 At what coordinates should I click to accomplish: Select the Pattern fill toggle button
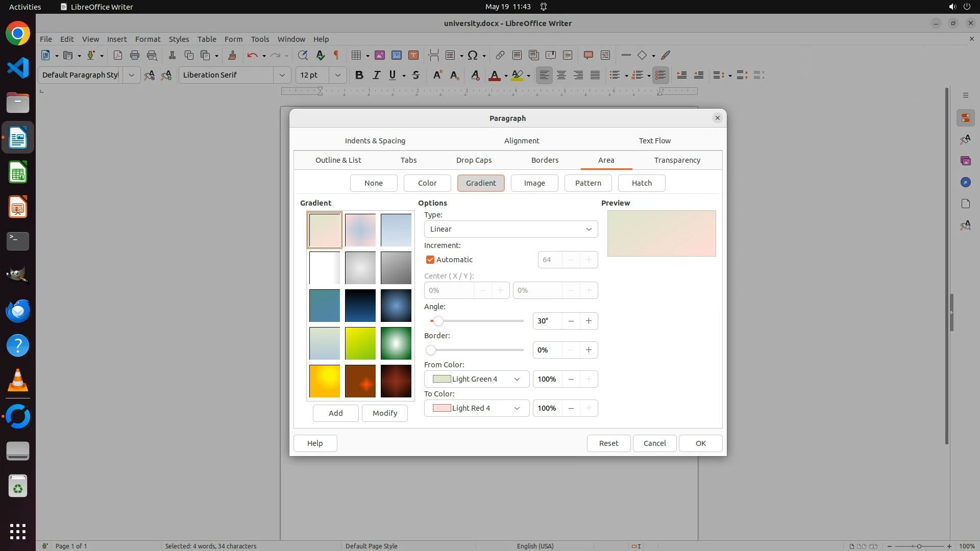coord(587,183)
